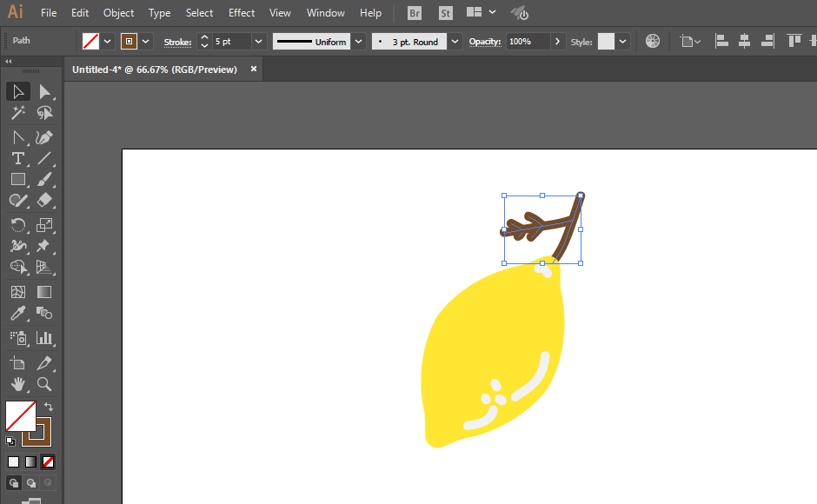Collapse the tools panel double arrows
The height and width of the screenshot is (504, 817).
(x=9, y=62)
